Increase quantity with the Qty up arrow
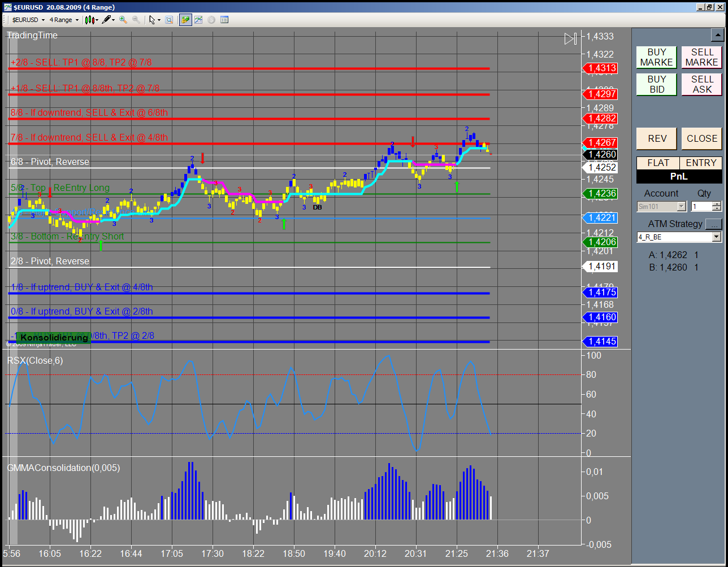Screen dimensions: 728x567 pyautogui.click(x=717, y=204)
